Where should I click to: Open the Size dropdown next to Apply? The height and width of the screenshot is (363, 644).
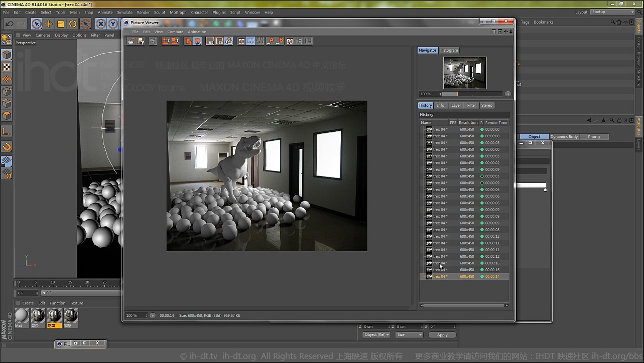click(409, 334)
